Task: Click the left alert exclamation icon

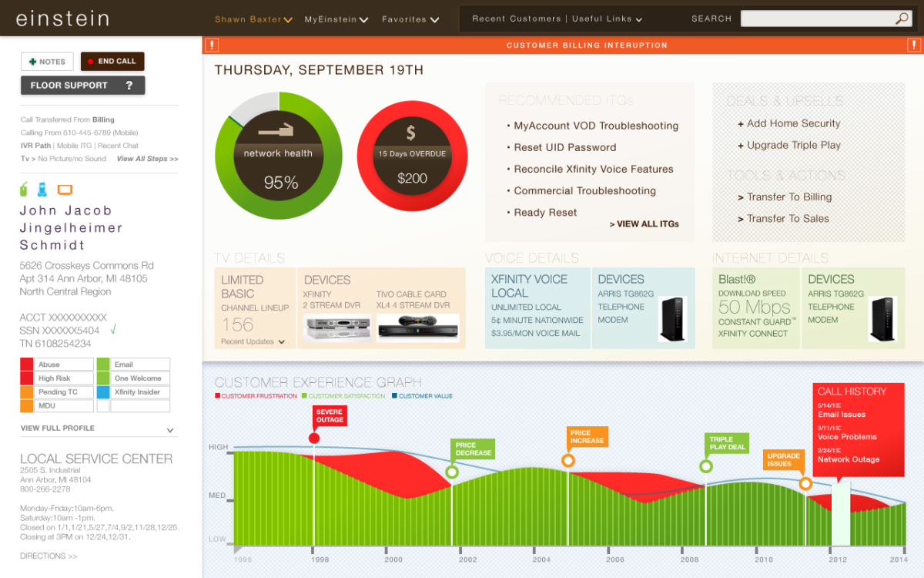Action: [x=210, y=45]
